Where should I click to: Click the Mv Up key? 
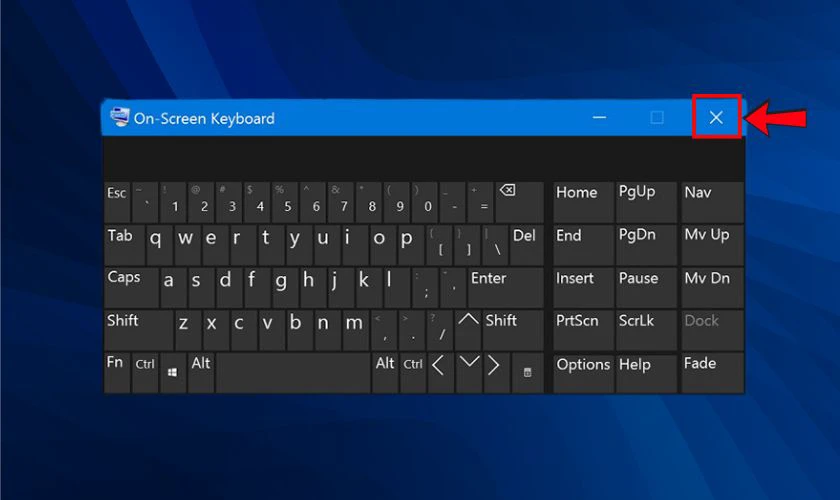712,245
